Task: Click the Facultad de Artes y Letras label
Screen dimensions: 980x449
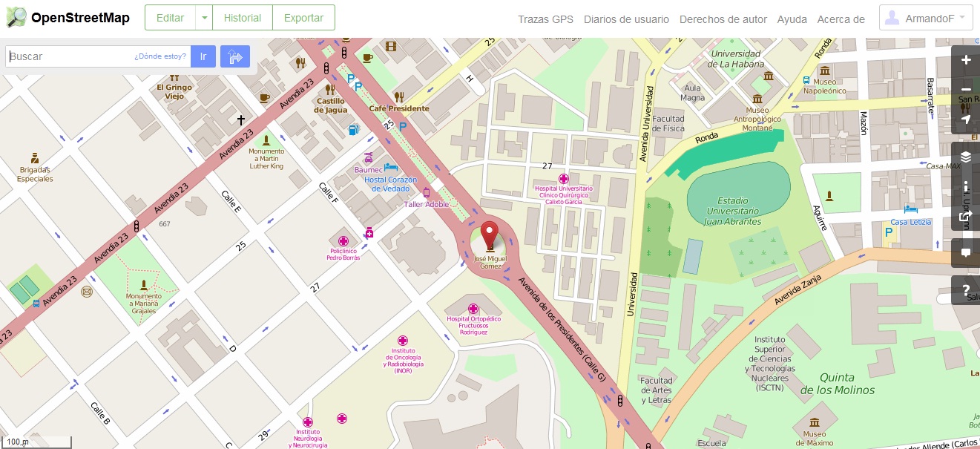Action: (x=656, y=390)
